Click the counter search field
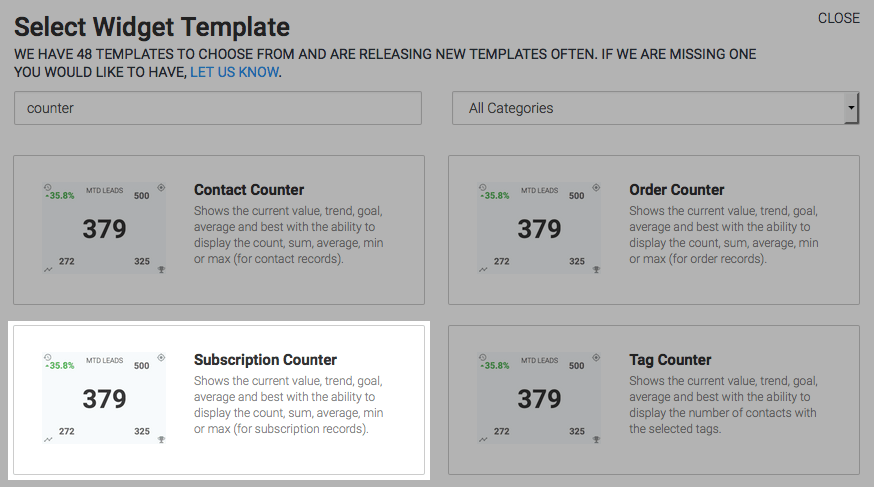 point(218,108)
